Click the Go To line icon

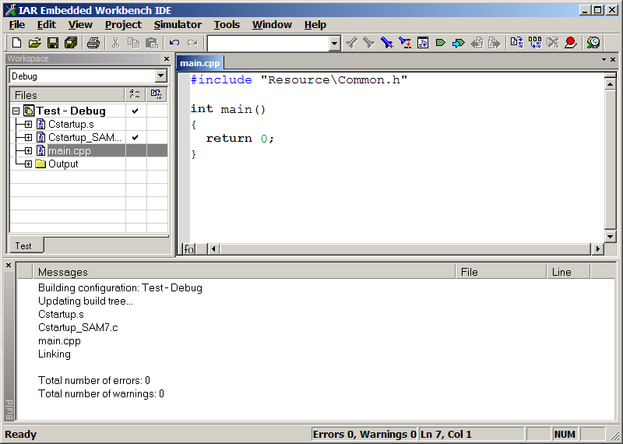pyautogui.click(x=422, y=42)
